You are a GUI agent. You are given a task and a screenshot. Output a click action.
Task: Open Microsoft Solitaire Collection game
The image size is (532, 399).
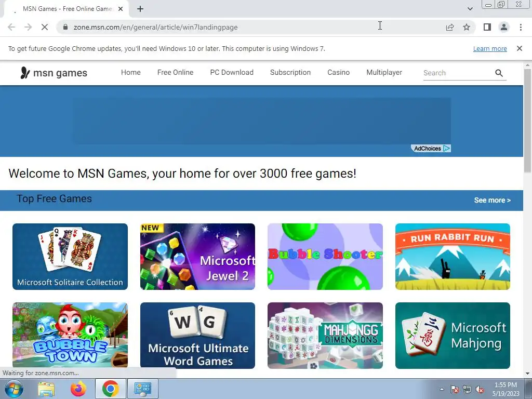70,257
